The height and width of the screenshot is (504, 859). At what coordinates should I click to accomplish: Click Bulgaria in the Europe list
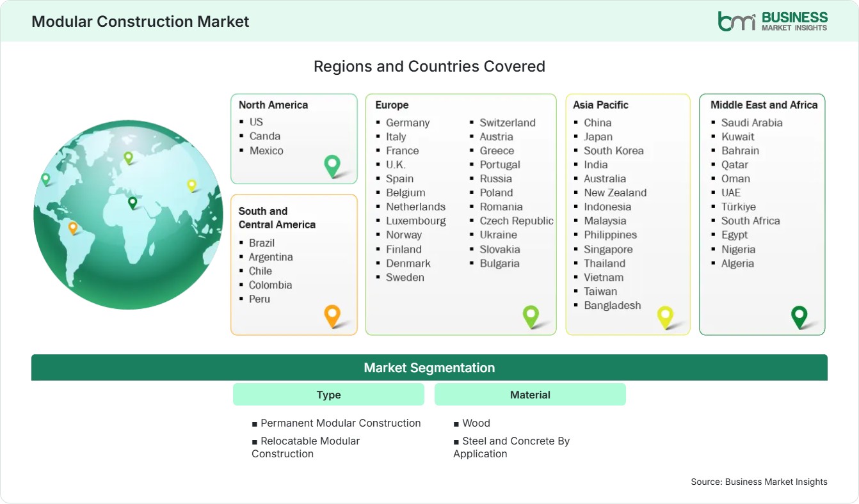[499, 263]
